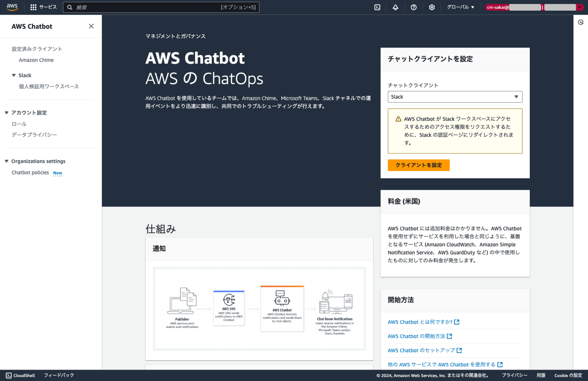Image resolution: width=588 pixels, height=381 pixels.
Task: Open link 'AWS Chatbot のセットアップ'
Action: pyautogui.click(x=421, y=350)
